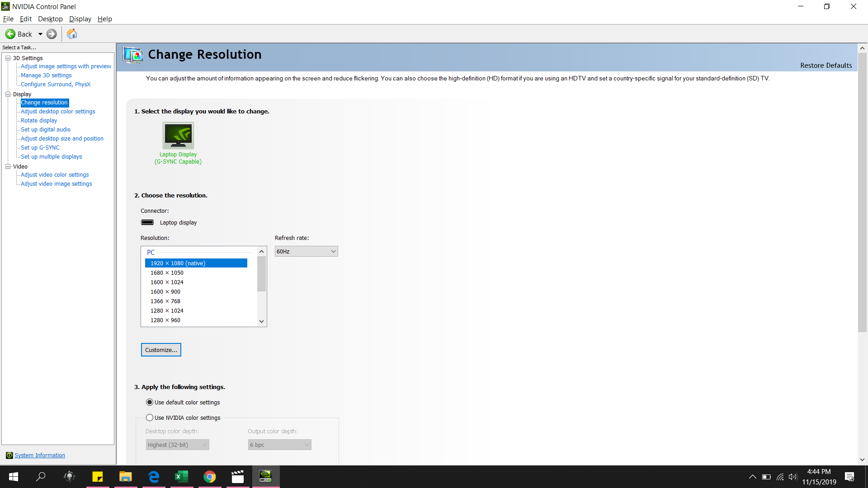
Task: Open Adjust desktop color settings
Action: pyautogui.click(x=58, y=112)
